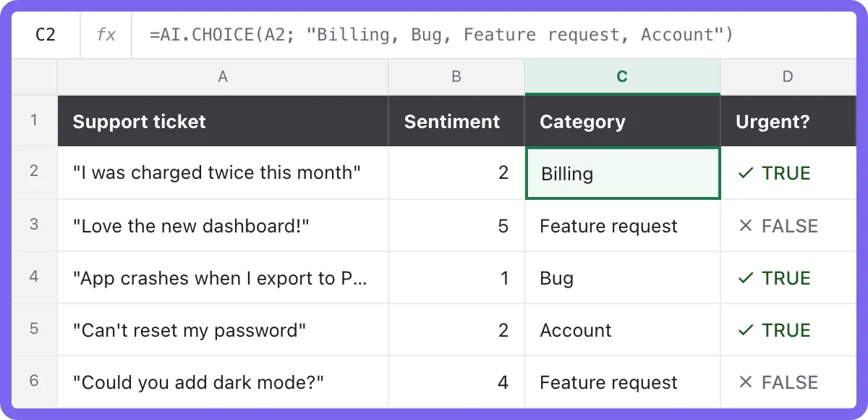Select the "Love the new dashboard!" cell

(x=223, y=225)
